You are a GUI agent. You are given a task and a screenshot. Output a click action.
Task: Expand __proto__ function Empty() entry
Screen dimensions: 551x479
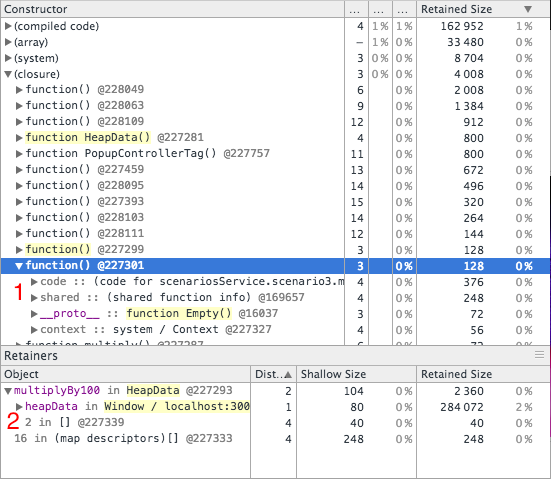[34, 314]
